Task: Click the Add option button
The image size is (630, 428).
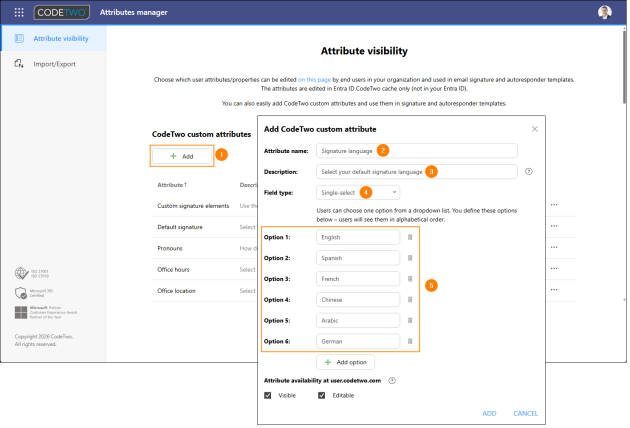Action: 346,362
